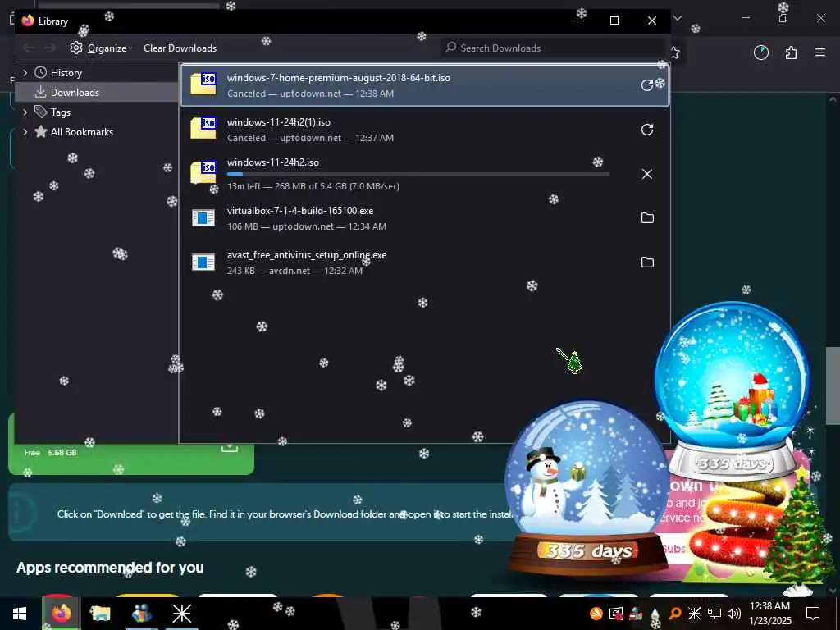840x630 pixels.
Task: Click the gifts 335 days snow globe
Action: click(x=731, y=391)
